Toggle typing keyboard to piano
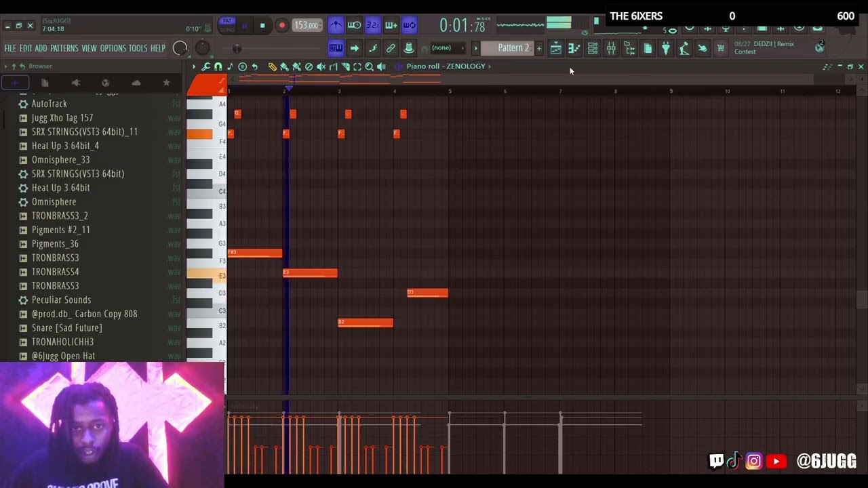Viewport: 868px width, 488px height. pyautogui.click(x=336, y=47)
